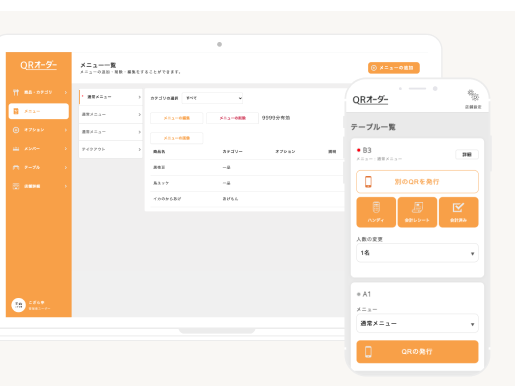The height and width of the screenshot is (386, 515).
Task: Click the orange button above the 商品名 header
Action: (177, 138)
